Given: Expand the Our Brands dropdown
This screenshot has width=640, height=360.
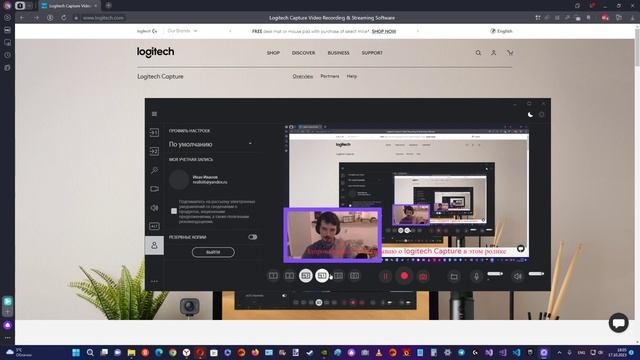Looking at the screenshot, I should click(x=182, y=31).
